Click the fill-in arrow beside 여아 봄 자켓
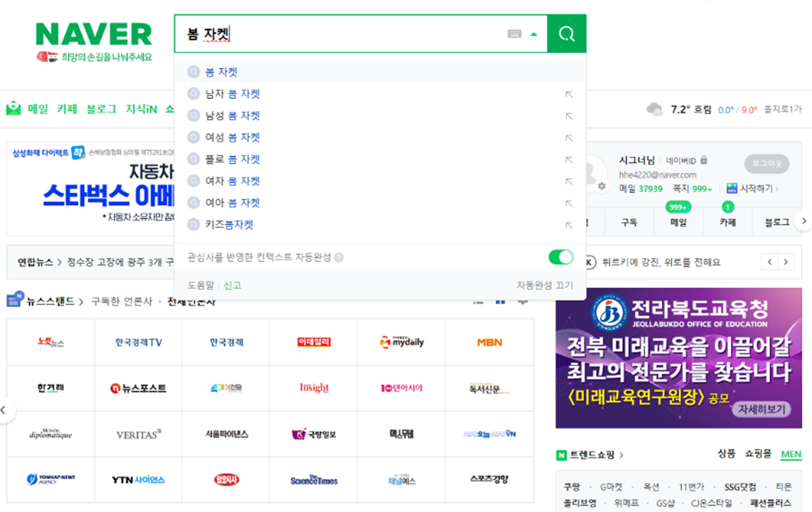The image size is (812, 512). (x=569, y=203)
